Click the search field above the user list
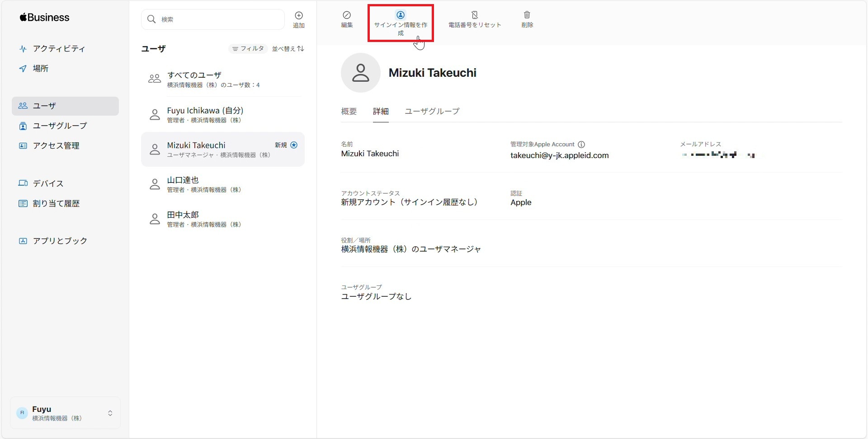 coord(212,19)
